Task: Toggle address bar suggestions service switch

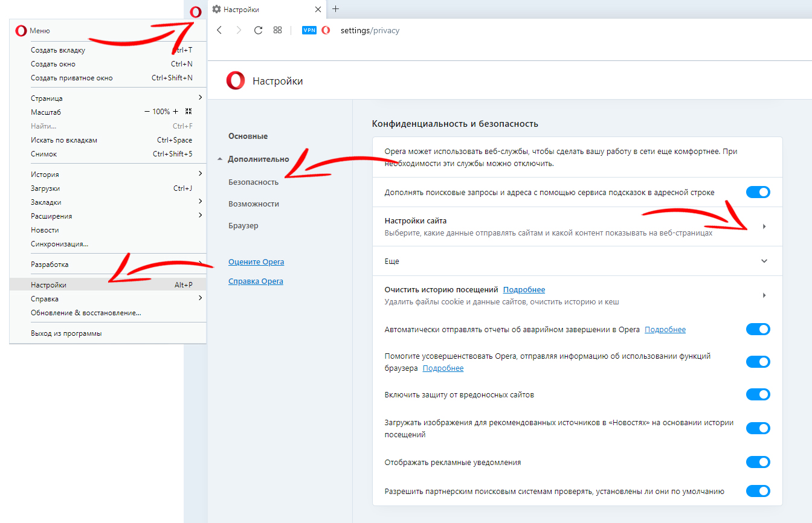Action: tap(758, 193)
